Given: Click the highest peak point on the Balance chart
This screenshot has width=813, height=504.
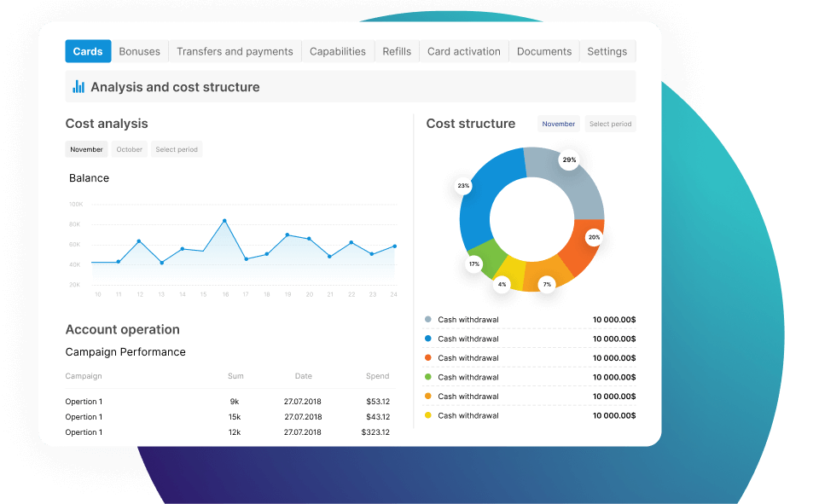Looking at the screenshot, I should tap(224, 221).
